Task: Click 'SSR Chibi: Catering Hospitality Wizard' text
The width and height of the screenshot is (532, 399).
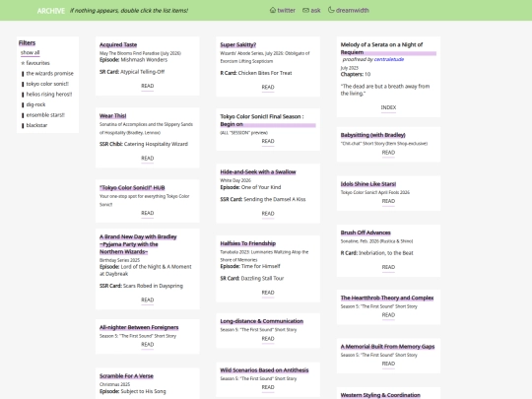Action: point(144,144)
